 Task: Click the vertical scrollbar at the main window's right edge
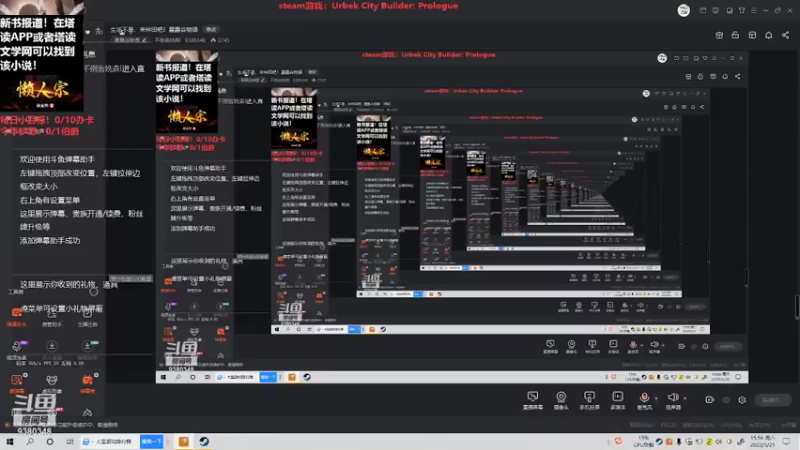797,308
